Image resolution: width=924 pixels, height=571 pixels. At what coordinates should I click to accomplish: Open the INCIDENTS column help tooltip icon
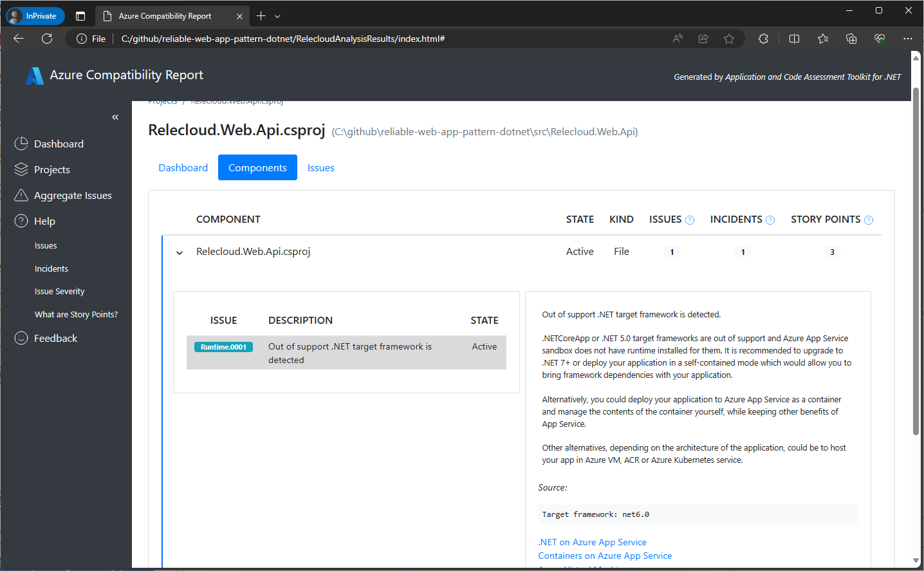(x=770, y=220)
